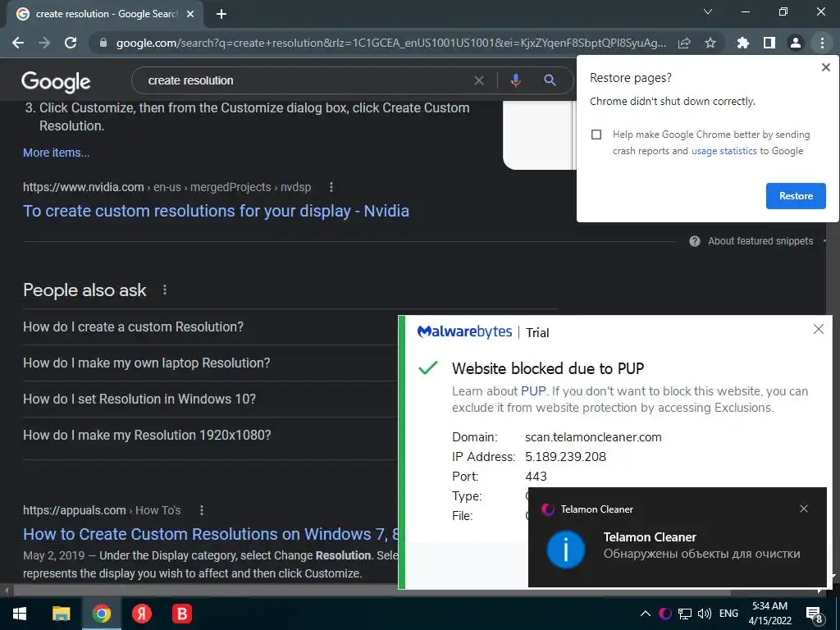Click the browser forward arrow
840x630 pixels.
[x=44, y=43]
